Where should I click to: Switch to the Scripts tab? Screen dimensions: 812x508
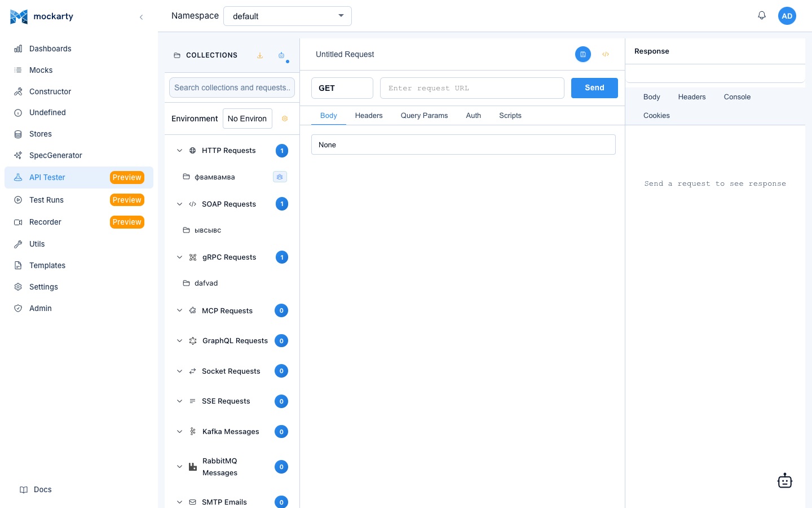[510, 115]
